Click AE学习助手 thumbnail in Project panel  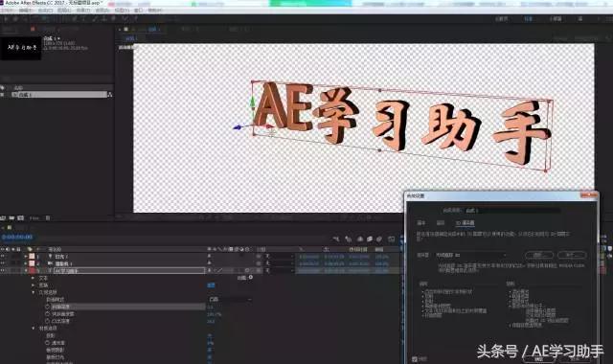coord(21,48)
